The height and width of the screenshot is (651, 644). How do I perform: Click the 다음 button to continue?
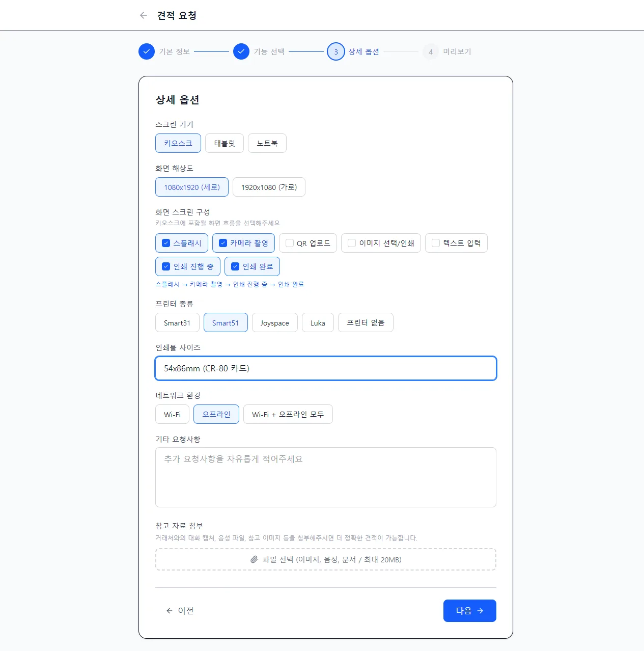coord(470,611)
